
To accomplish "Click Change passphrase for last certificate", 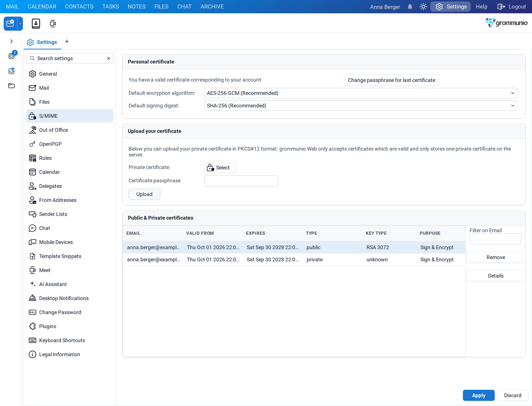I will pos(392,80).
